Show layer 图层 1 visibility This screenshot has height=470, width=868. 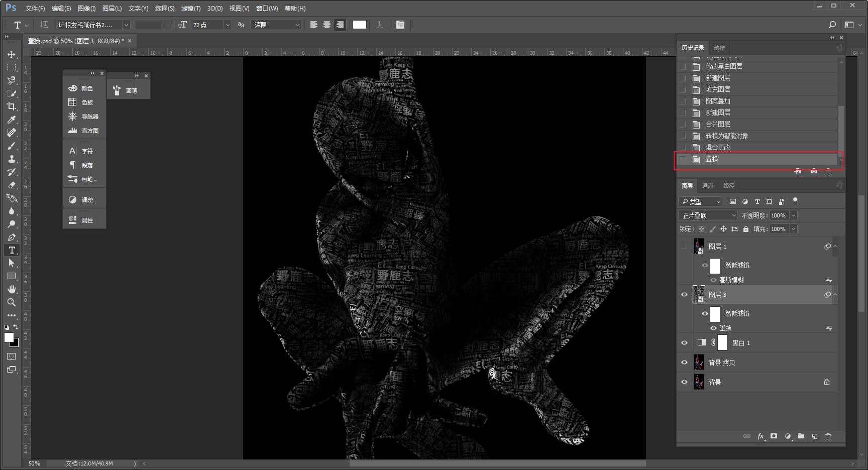[684, 247]
